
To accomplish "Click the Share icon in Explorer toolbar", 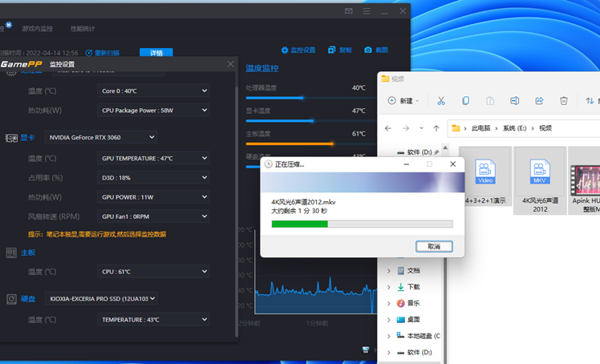I will (x=539, y=101).
